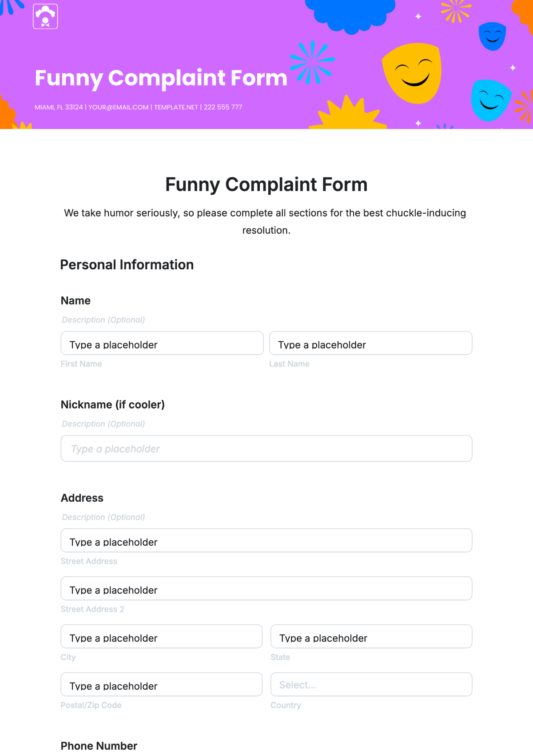Open the Country select dropdown
Viewport: 533px width, 756px height.
click(x=371, y=684)
